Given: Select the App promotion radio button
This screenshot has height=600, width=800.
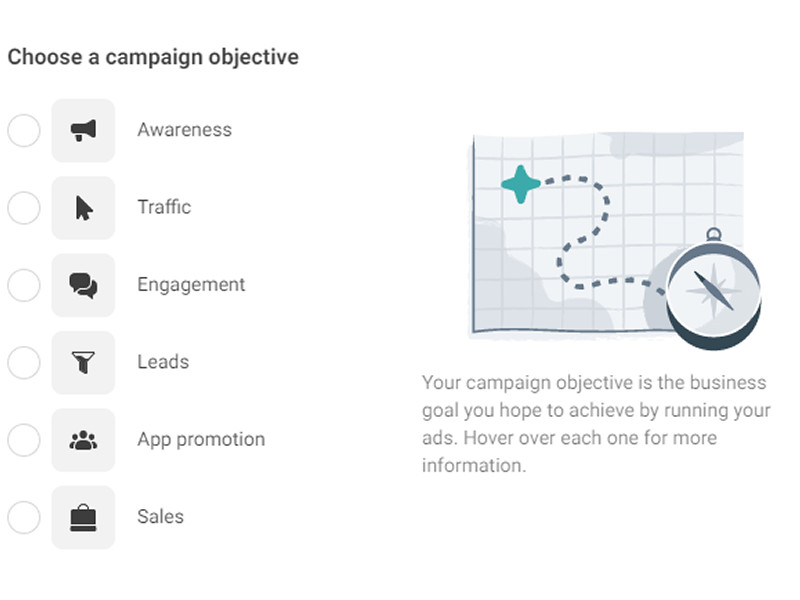Looking at the screenshot, I should tap(24, 440).
